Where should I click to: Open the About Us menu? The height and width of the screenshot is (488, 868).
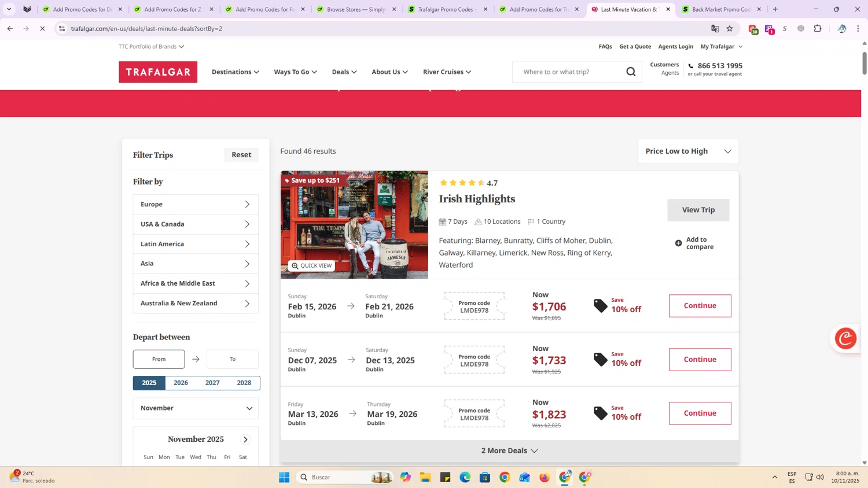click(x=389, y=72)
